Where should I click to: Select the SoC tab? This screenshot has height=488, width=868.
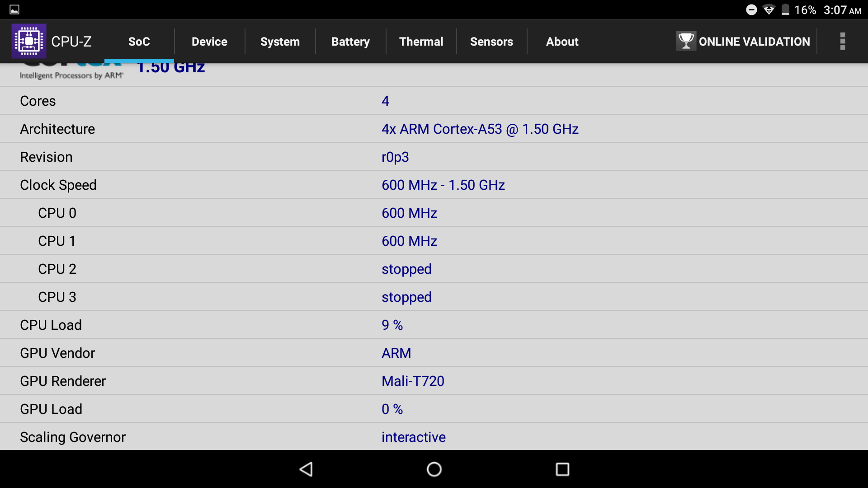tap(139, 42)
